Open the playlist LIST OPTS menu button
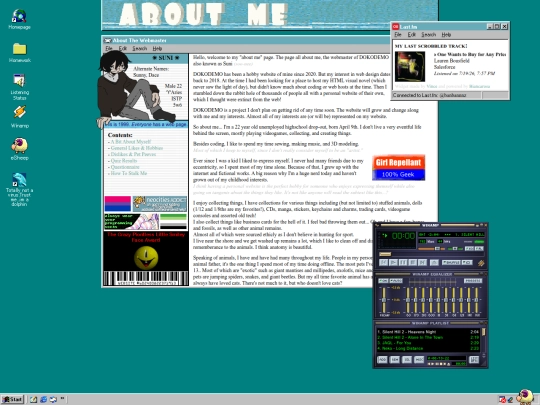 tap(474, 360)
